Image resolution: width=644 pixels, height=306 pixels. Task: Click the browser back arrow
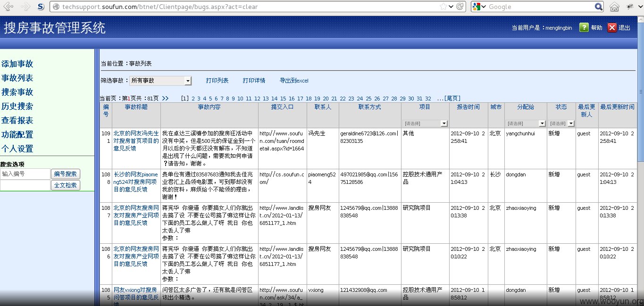[x=8, y=7]
